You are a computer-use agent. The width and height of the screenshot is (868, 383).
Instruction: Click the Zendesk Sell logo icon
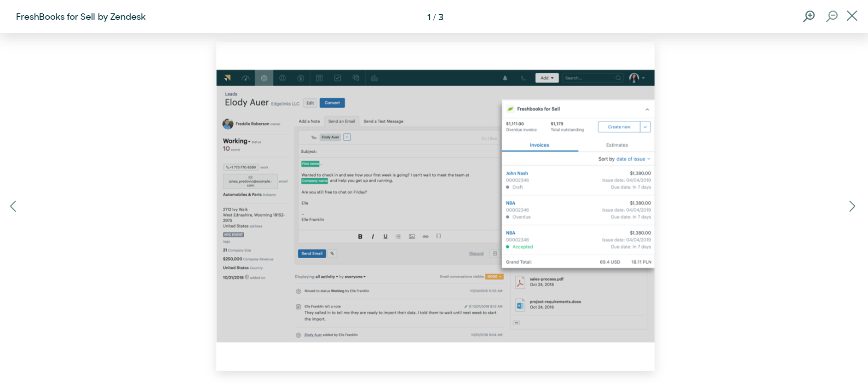pyautogui.click(x=227, y=78)
